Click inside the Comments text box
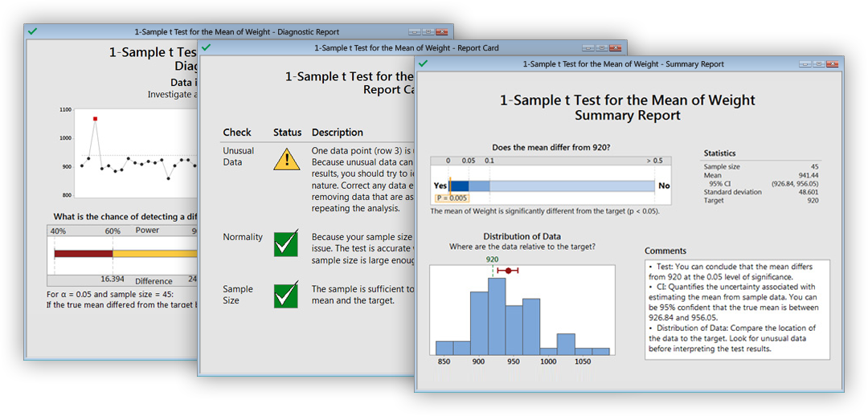 (x=737, y=309)
